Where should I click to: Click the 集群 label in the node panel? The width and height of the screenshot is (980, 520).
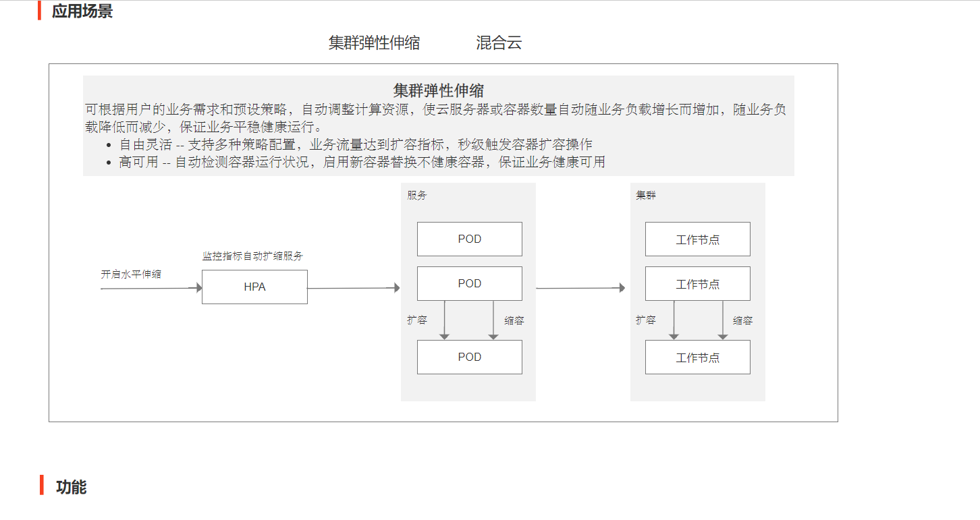(x=646, y=196)
